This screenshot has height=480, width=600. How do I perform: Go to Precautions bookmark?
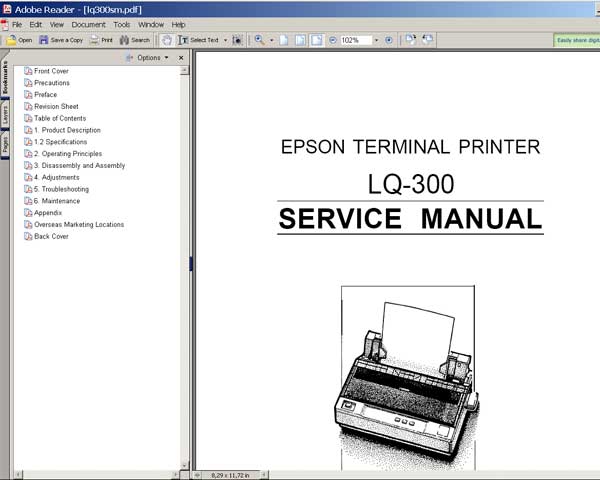(x=52, y=83)
